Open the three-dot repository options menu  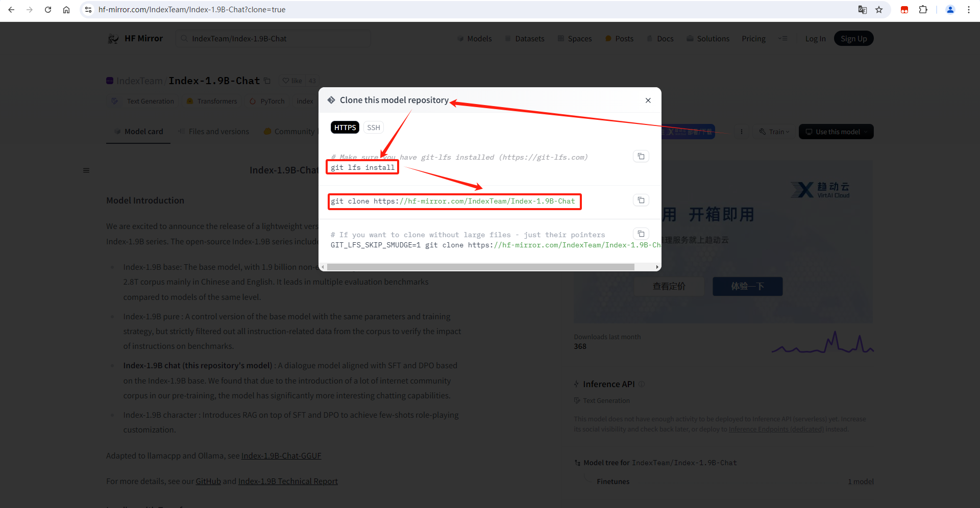pyautogui.click(x=742, y=132)
